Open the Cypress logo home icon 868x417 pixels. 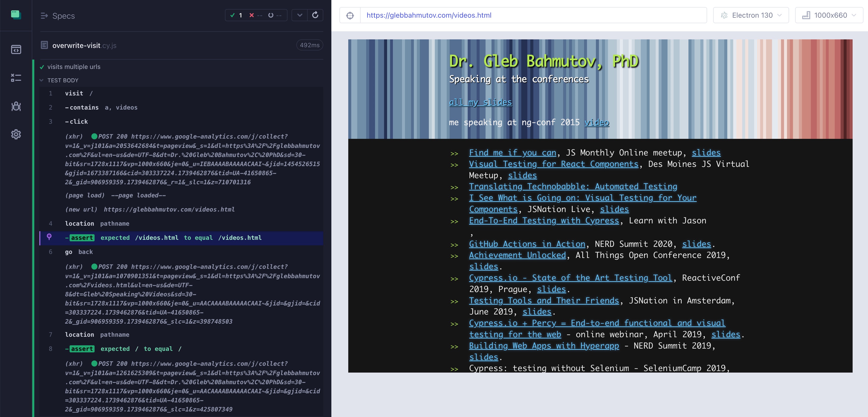(16, 15)
